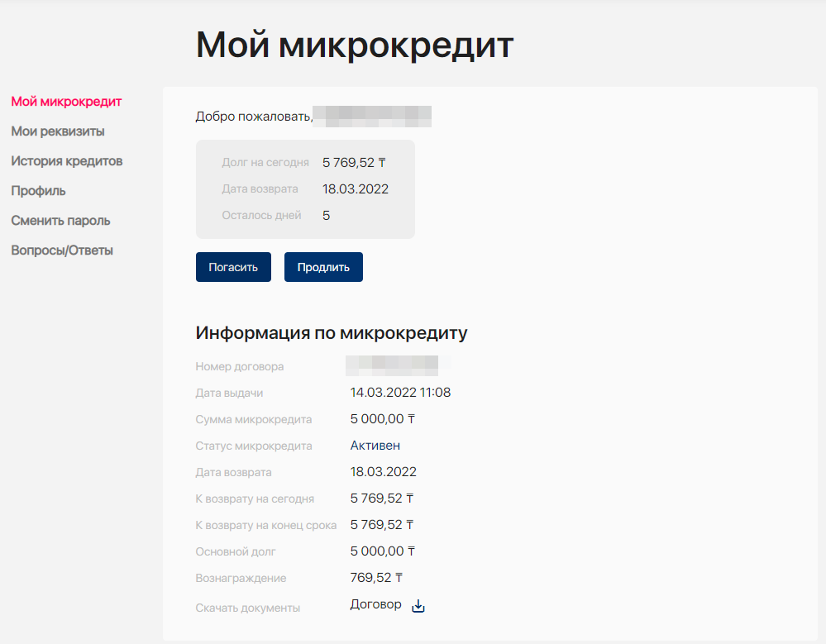The height and width of the screenshot is (644, 826).
Task: Choose Сменить пароль from the sidebar
Action: [x=60, y=221]
